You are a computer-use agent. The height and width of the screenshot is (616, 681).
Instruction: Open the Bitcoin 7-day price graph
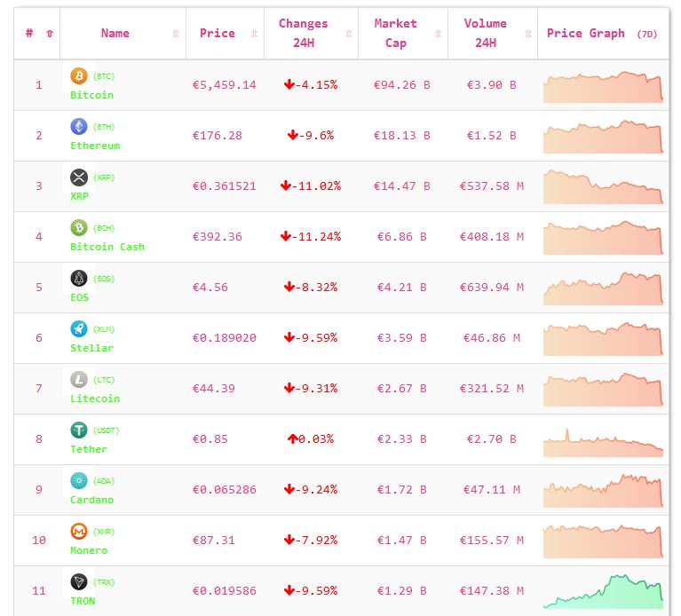[603, 86]
